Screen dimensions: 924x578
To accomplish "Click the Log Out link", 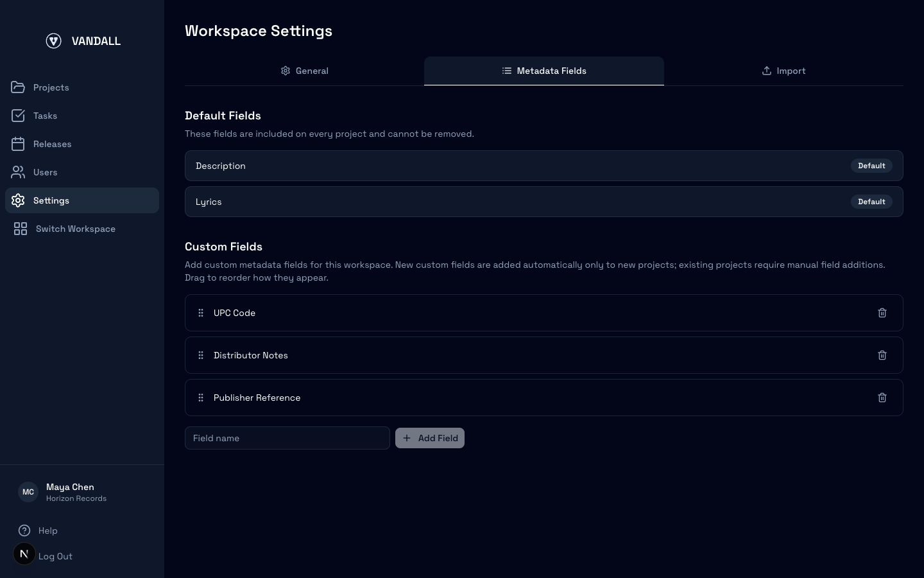I will 55,556.
